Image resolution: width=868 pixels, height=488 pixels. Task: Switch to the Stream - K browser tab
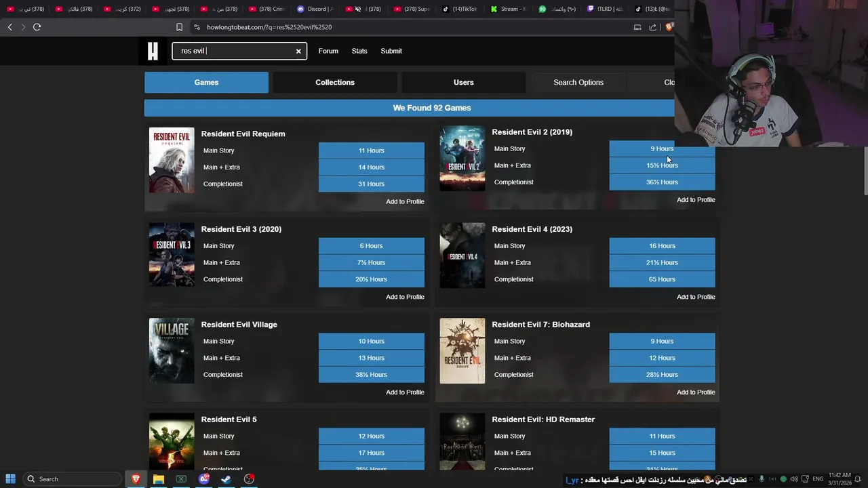pos(509,9)
